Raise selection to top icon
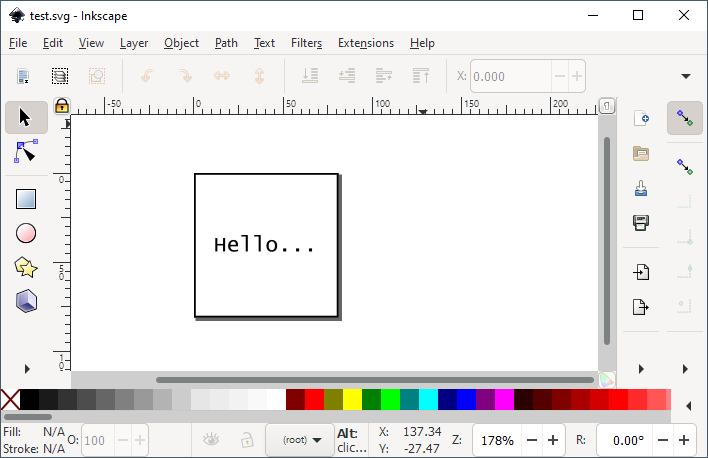This screenshot has width=708, height=458. [421, 76]
